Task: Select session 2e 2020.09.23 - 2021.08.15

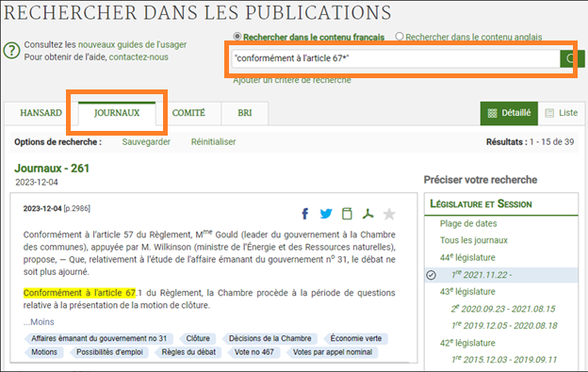Action: 503,309
